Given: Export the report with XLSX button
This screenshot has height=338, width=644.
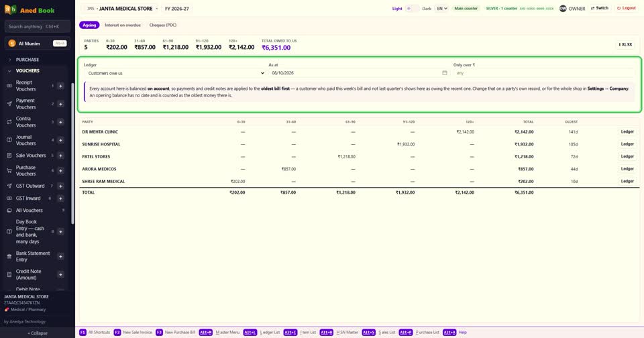Looking at the screenshot, I should coord(625,44).
